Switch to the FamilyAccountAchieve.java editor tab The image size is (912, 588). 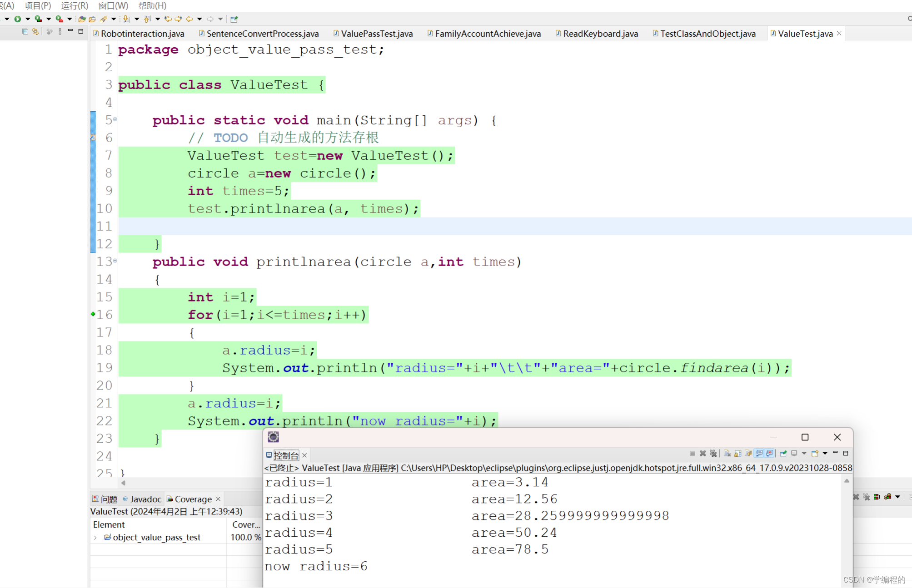click(x=484, y=34)
